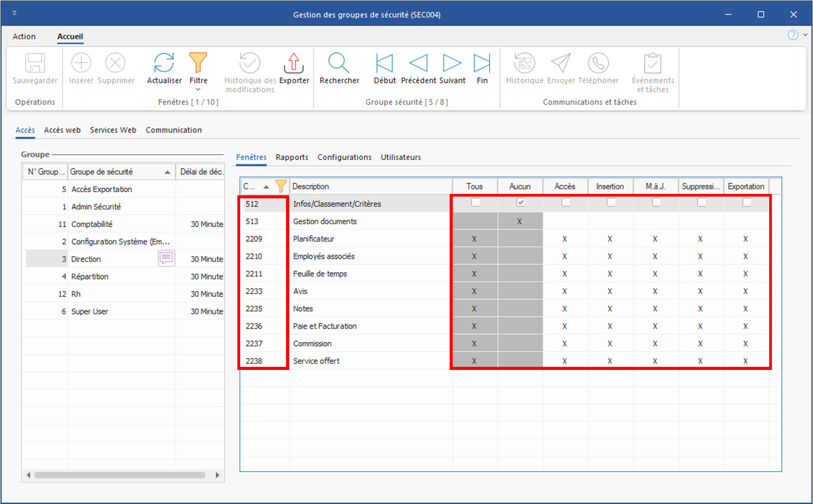This screenshot has width=813, height=504.
Task: Go to Précédent security group
Action: tap(418, 63)
